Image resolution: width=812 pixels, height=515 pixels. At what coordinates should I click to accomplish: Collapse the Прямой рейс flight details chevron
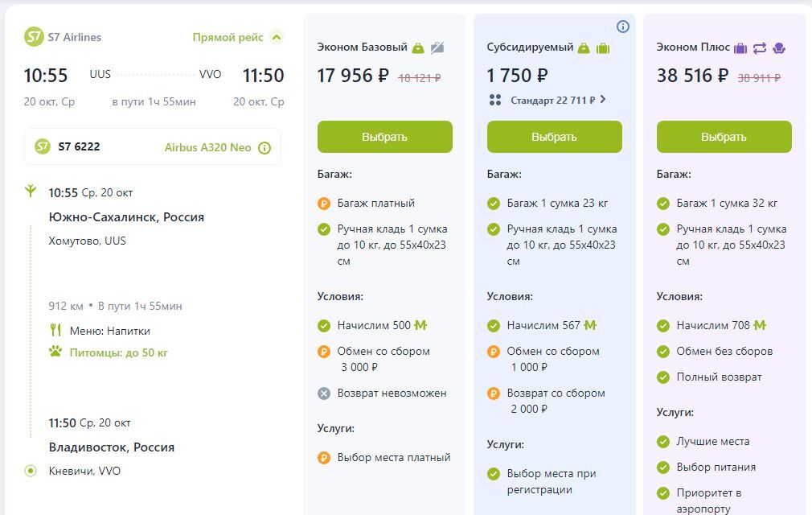coord(277,37)
